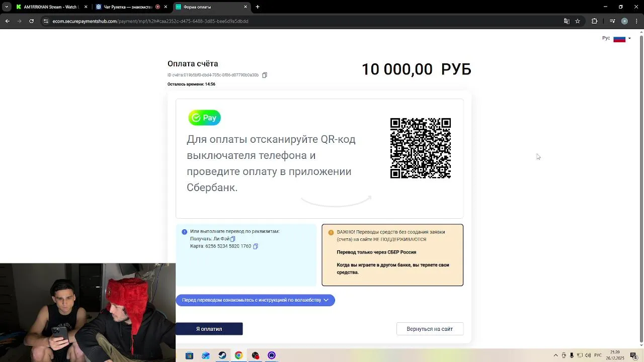Click Вернуться на сайт button
This screenshot has height=362, width=644.
pos(430,329)
